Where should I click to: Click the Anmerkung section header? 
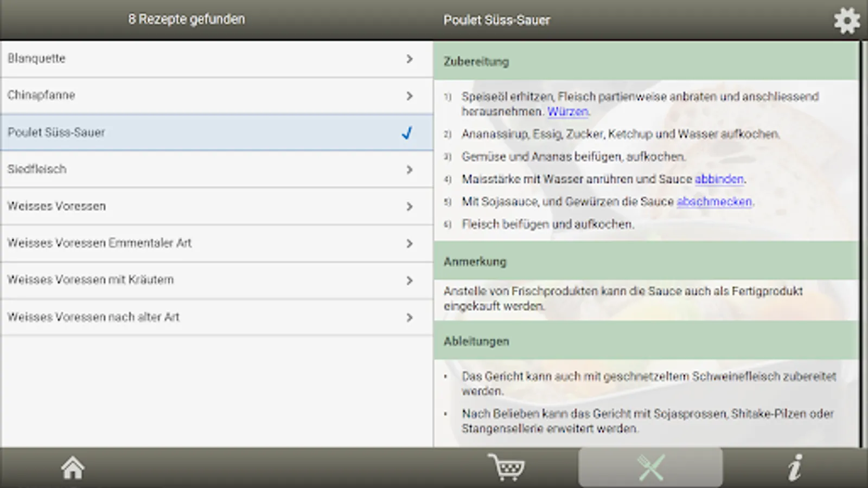[475, 262]
